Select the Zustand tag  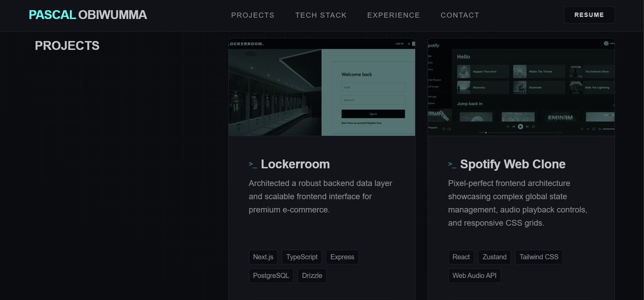(x=495, y=257)
